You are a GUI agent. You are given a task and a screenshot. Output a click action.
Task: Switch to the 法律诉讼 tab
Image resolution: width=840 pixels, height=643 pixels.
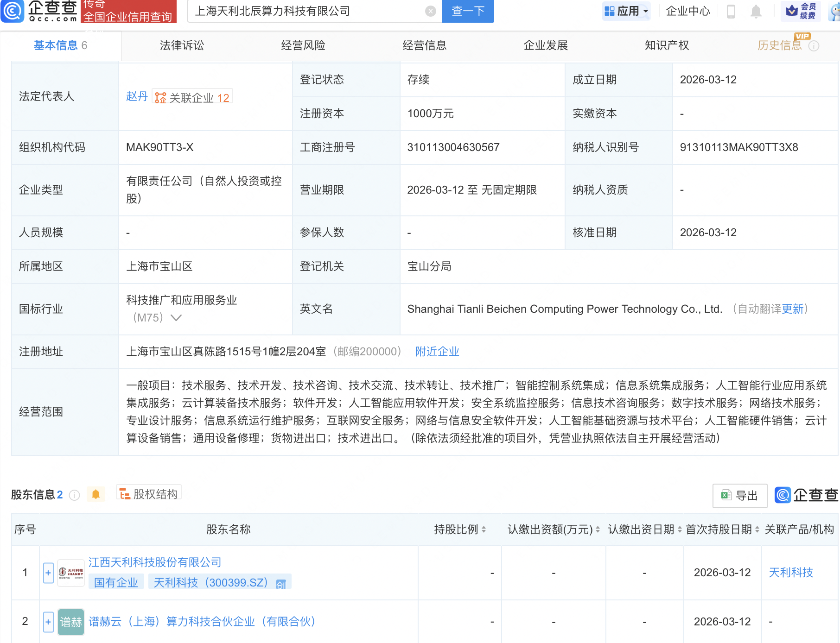[x=181, y=45]
